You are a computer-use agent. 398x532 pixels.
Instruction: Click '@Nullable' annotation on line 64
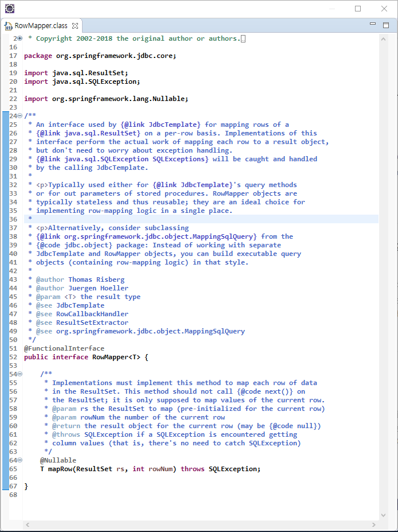[58, 460]
